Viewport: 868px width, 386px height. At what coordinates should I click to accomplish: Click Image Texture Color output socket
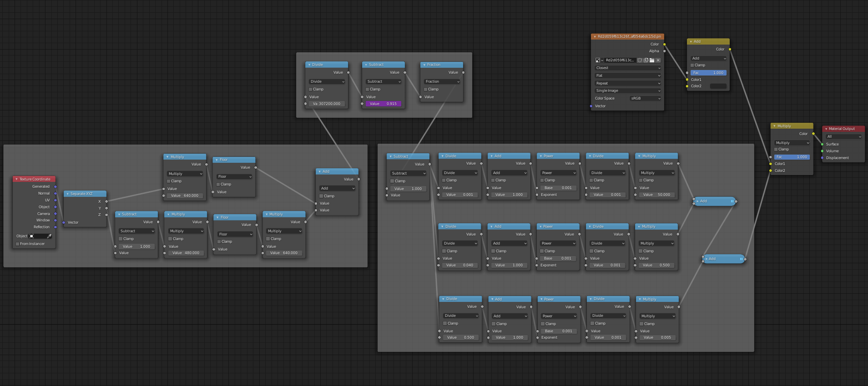(x=664, y=44)
